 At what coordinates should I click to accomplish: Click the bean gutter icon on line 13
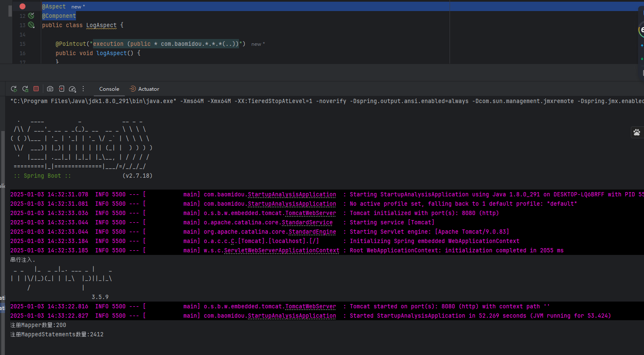(31, 25)
